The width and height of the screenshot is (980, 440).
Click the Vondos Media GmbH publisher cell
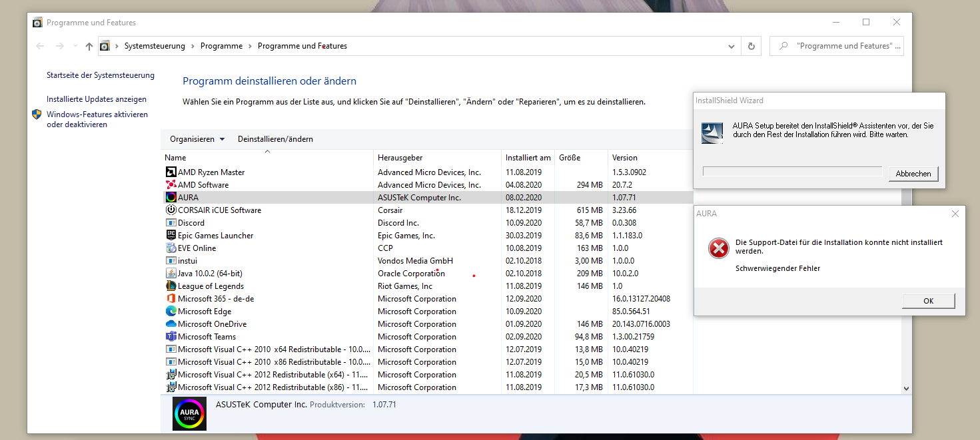click(415, 261)
